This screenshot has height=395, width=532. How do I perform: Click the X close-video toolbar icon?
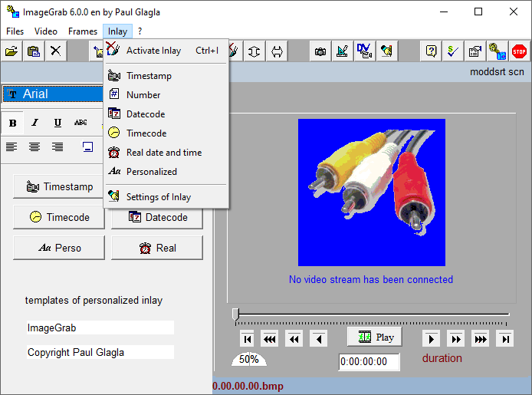pyautogui.click(x=56, y=51)
